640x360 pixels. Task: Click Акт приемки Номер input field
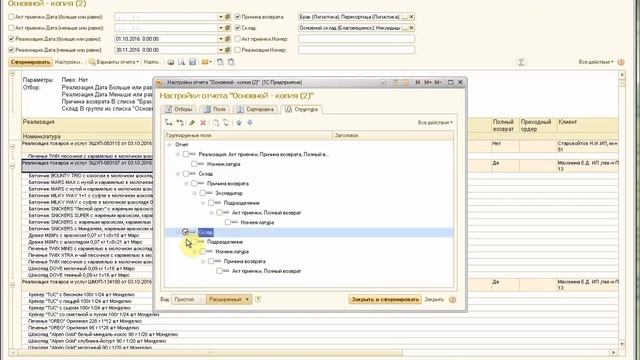click(356, 39)
